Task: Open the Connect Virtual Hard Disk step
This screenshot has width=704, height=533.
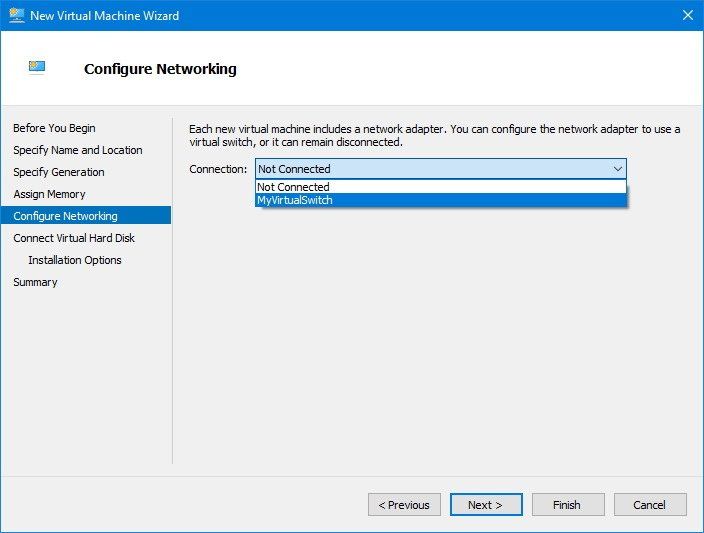Action: pyautogui.click(x=74, y=238)
